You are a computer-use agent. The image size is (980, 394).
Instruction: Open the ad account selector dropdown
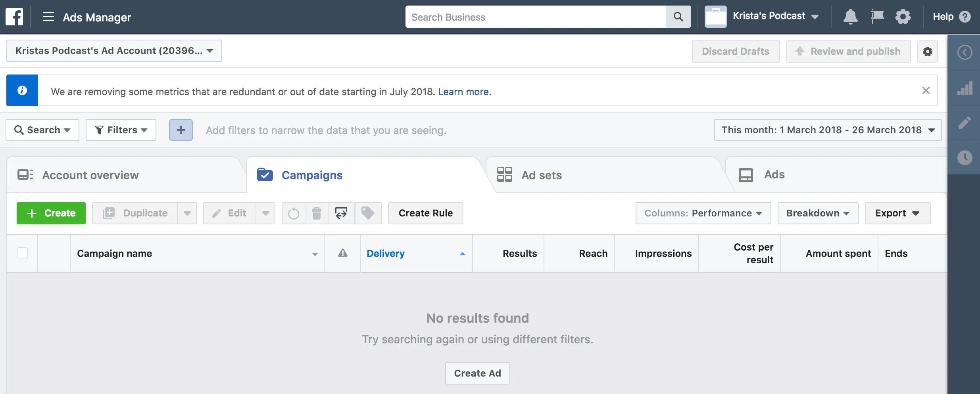tap(114, 51)
